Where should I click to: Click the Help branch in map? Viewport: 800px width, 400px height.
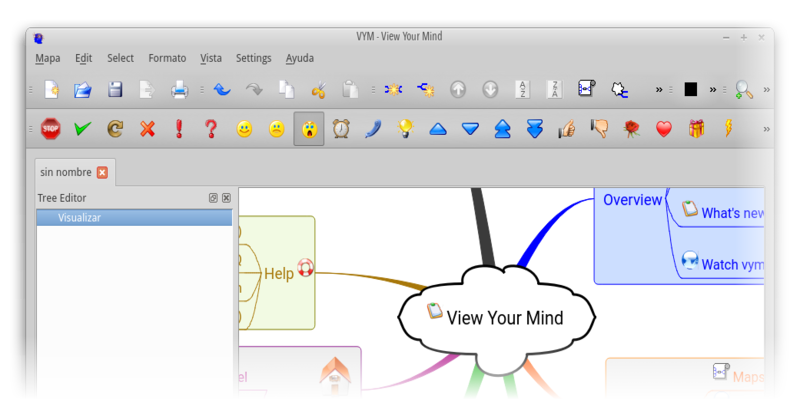coord(279,274)
